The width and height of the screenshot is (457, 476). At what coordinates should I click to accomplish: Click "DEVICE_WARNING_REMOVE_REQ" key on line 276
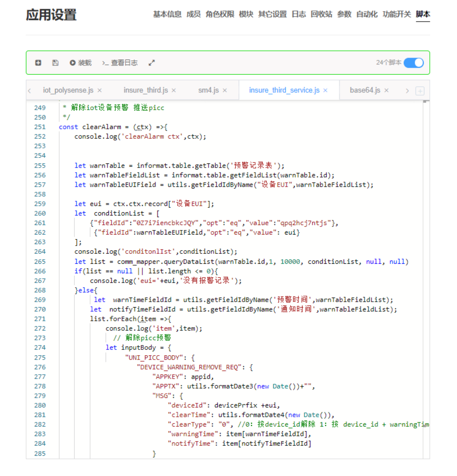(189, 367)
